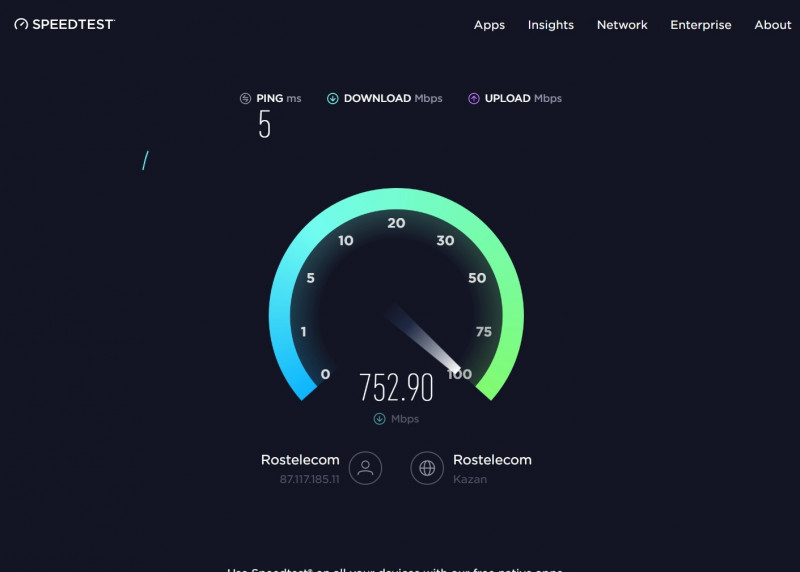Screen dimensions: 800x572
Task: Click the purple upload arrow icon
Action: tap(473, 98)
